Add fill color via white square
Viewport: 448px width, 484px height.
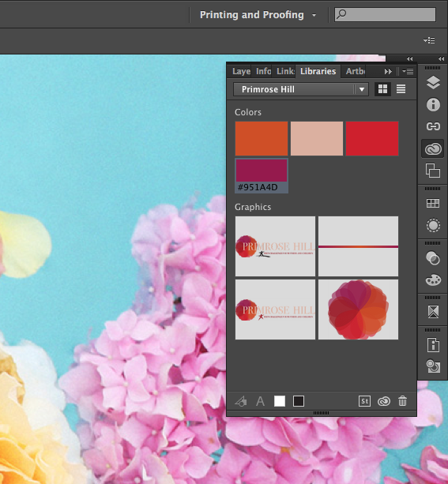280,401
